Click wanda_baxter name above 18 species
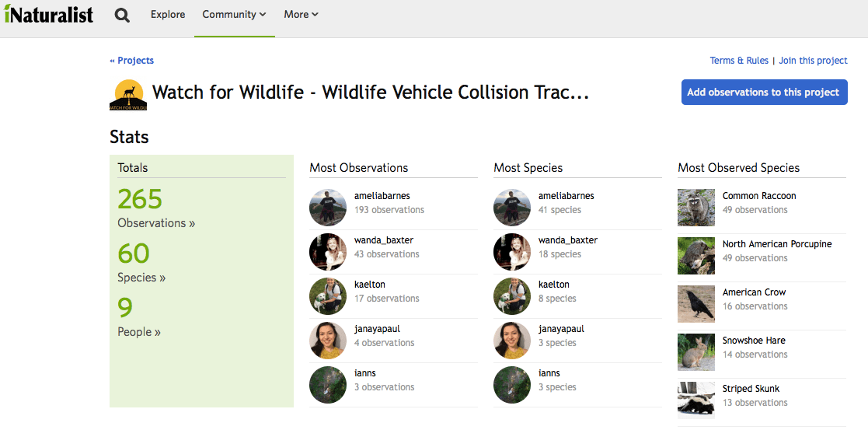 568,239
